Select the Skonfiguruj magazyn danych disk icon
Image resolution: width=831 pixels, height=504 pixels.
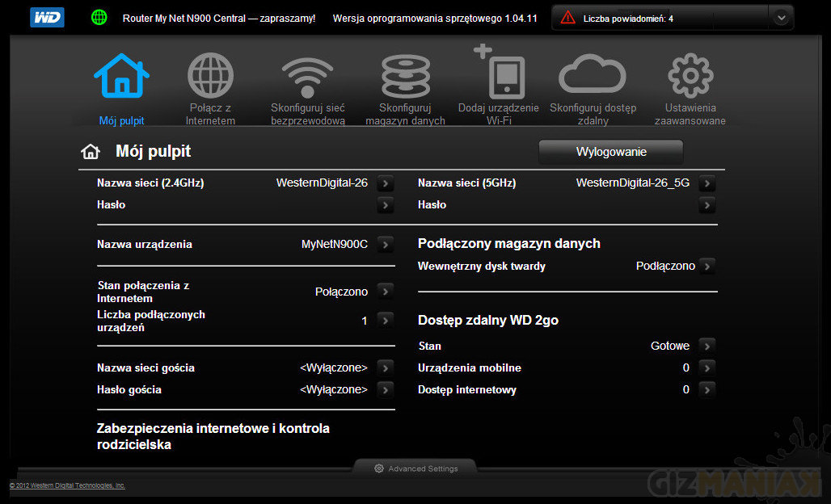coord(405,78)
